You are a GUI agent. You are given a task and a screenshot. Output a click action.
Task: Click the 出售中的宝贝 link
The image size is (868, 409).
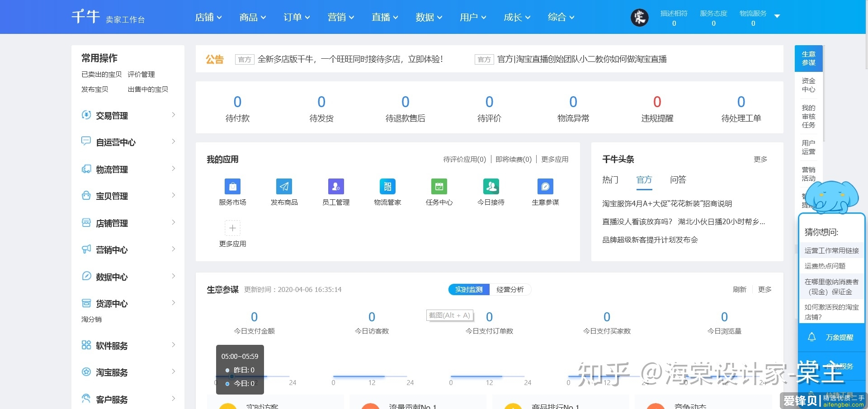(148, 89)
